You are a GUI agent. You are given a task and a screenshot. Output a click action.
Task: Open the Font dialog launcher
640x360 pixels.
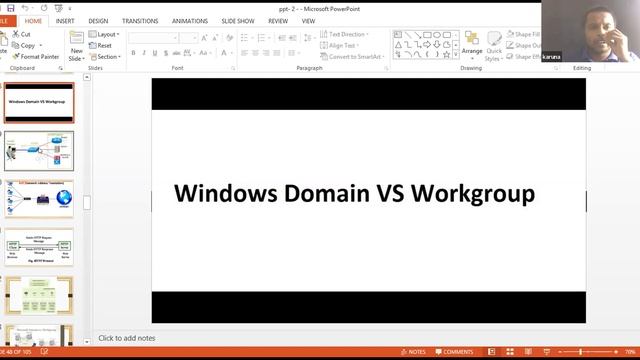point(233,68)
